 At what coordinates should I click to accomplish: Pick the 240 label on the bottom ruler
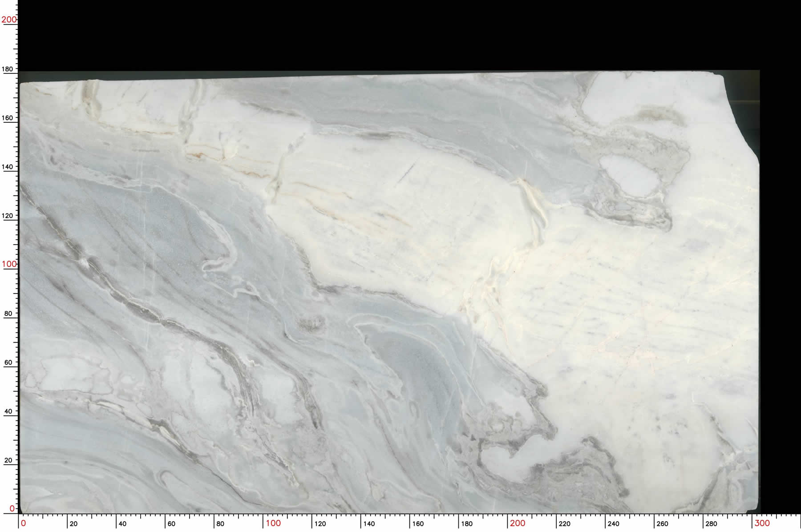click(613, 524)
